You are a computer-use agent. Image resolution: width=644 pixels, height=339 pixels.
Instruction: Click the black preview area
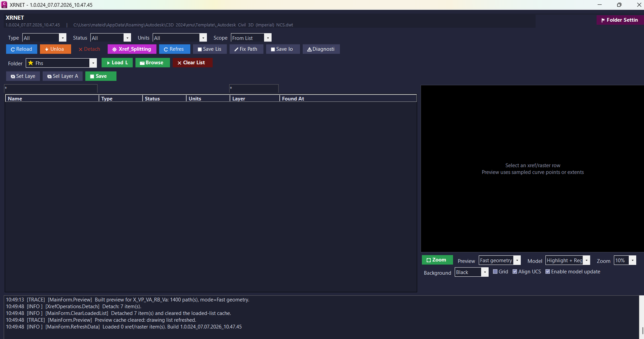(532, 168)
